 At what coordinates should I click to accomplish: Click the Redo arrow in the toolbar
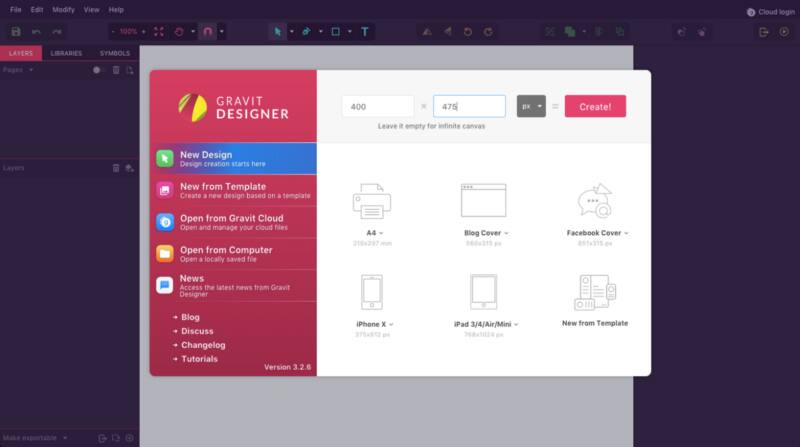tap(57, 32)
